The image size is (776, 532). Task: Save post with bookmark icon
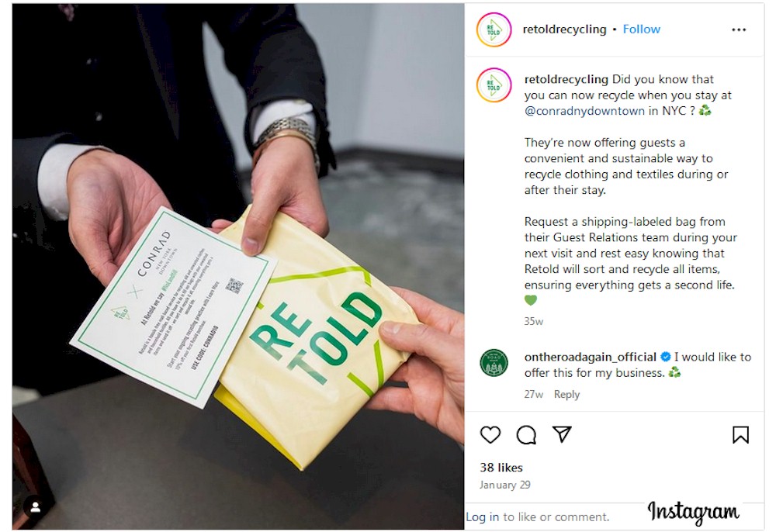[x=740, y=434]
